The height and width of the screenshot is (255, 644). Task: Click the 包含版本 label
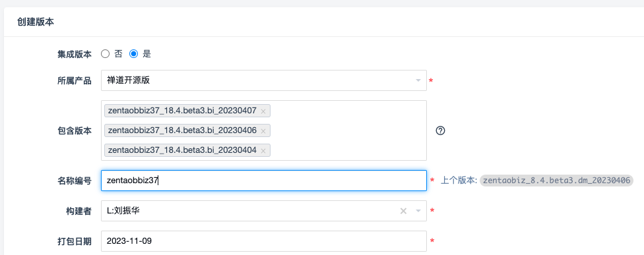pos(75,130)
